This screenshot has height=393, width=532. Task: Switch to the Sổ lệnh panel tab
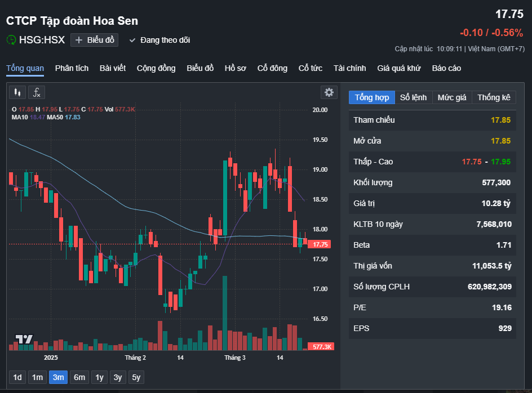point(413,97)
